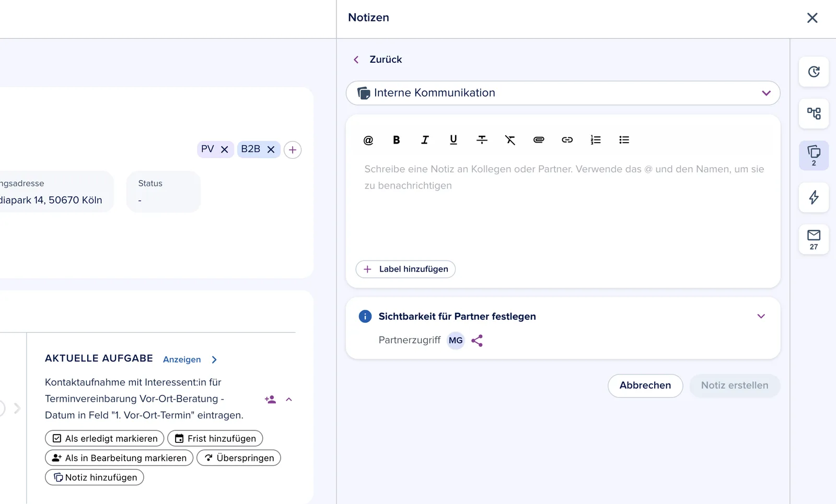836x504 pixels.
Task: Clear text formatting
Action: [x=510, y=140]
